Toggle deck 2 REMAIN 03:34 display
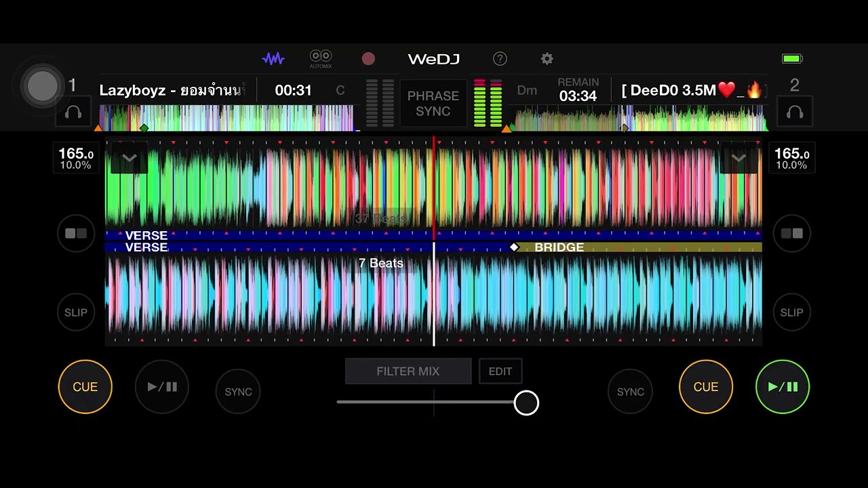868x488 pixels. tap(578, 90)
